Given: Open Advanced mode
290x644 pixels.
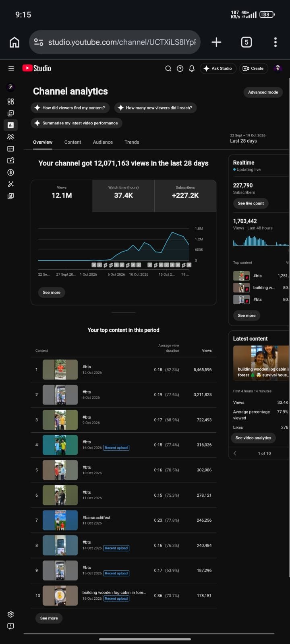Looking at the screenshot, I should point(263,92).
